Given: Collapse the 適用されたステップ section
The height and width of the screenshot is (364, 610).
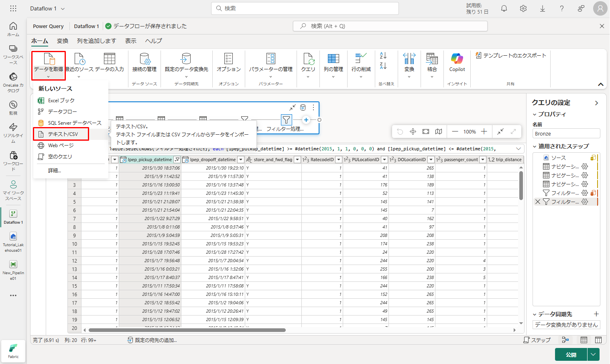Looking at the screenshot, I should tap(535, 146).
